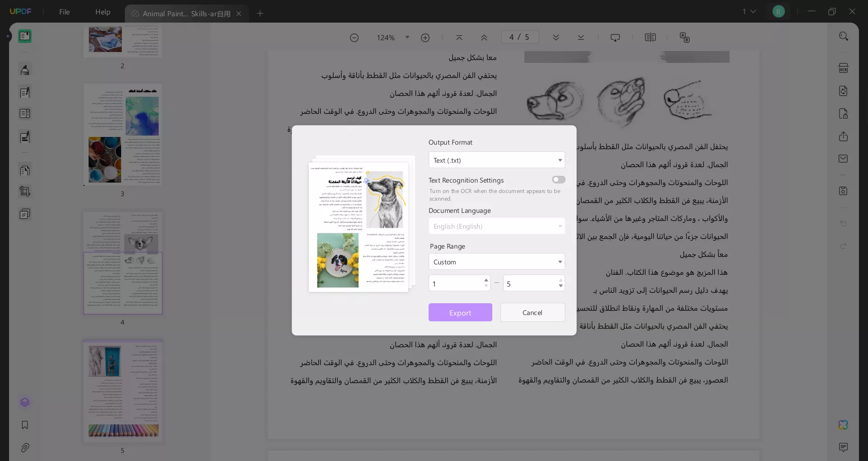This screenshot has width=868, height=461.
Task: Open the search panel
Action: [844, 36]
